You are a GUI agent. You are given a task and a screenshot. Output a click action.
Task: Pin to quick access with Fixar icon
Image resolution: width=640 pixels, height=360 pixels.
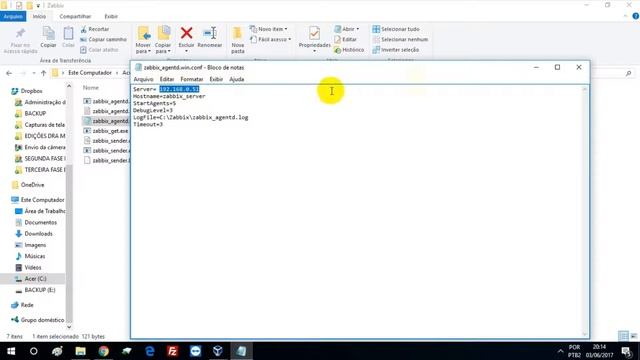[x=20, y=33]
